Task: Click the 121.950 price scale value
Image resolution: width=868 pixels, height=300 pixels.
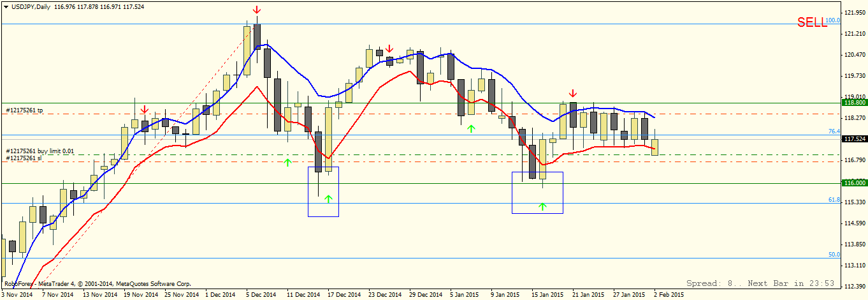Action: pos(854,13)
